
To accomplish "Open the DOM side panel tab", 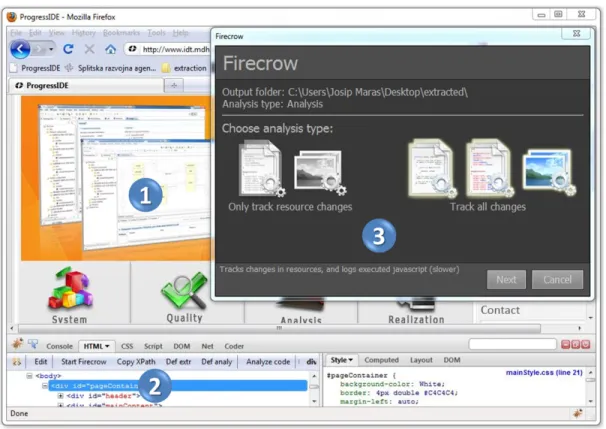I will [451, 360].
